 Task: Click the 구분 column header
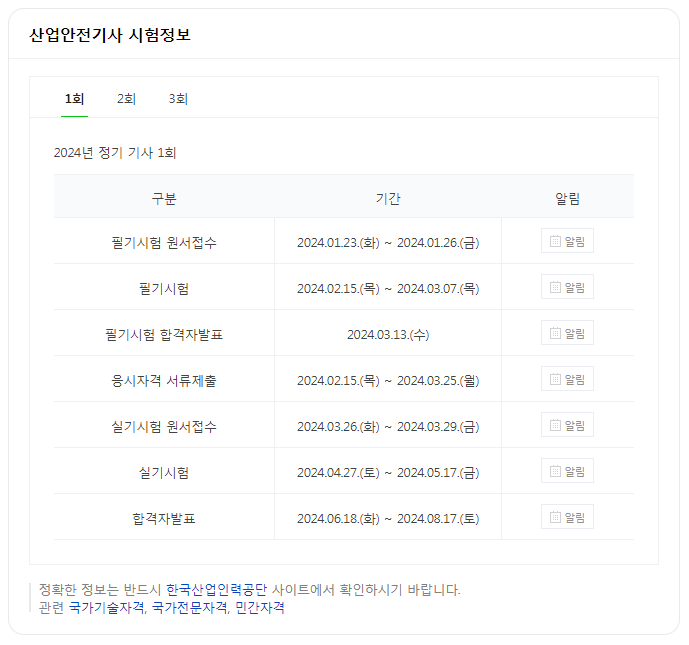164,198
